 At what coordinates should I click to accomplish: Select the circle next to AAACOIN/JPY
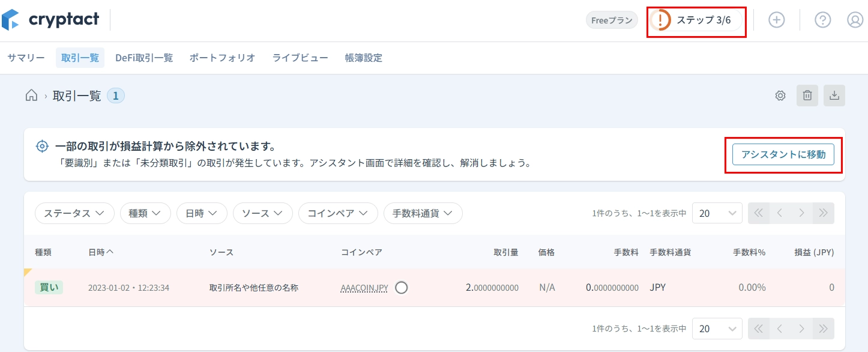(x=402, y=288)
